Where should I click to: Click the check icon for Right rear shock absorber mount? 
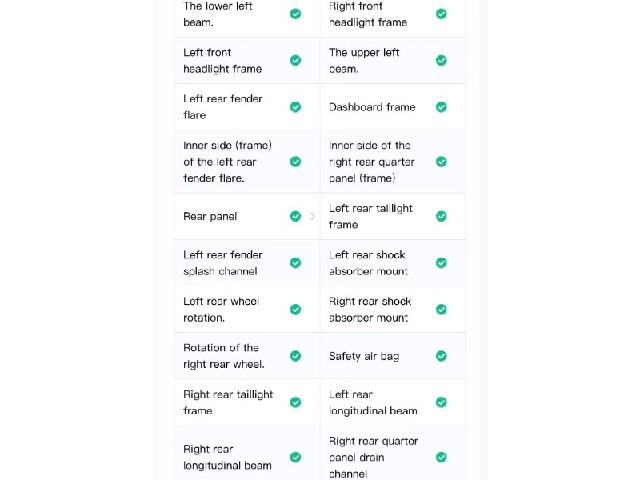coord(441,309)
